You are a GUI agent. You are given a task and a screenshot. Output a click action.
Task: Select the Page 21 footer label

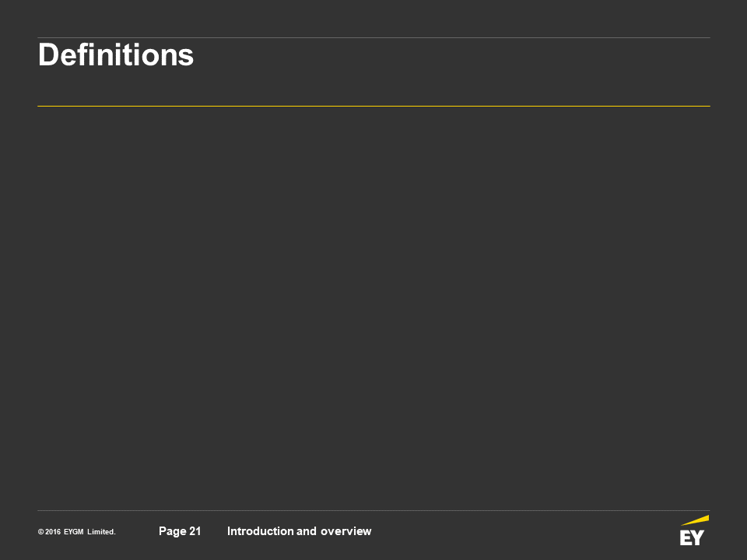click(x=180, y=531)
